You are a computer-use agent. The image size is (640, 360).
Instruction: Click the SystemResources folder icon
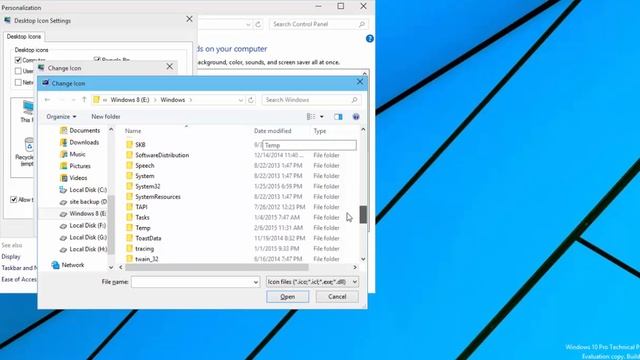[x=129, y=197]
